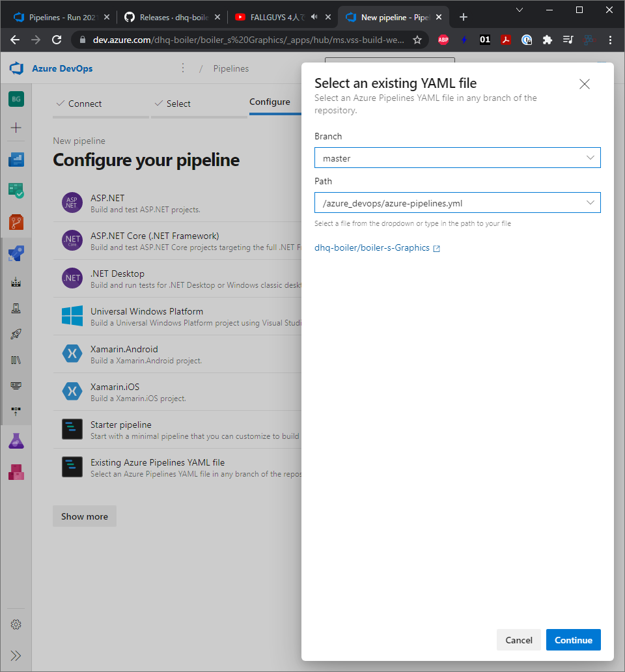This screenshot has width=625, height=672.
Task: Open the BG project avatar in sidebar
Action: [x=16, y=99]
